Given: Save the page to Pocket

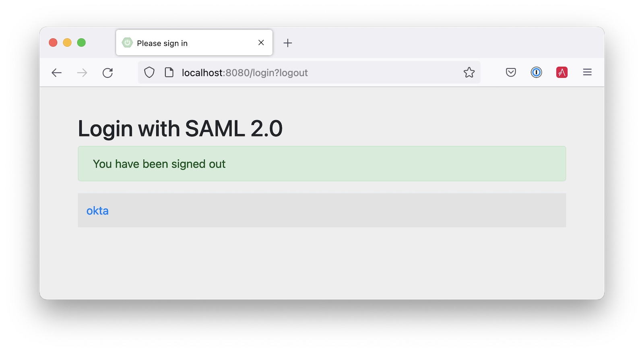Looking at the screenshot, I should 511,72.
